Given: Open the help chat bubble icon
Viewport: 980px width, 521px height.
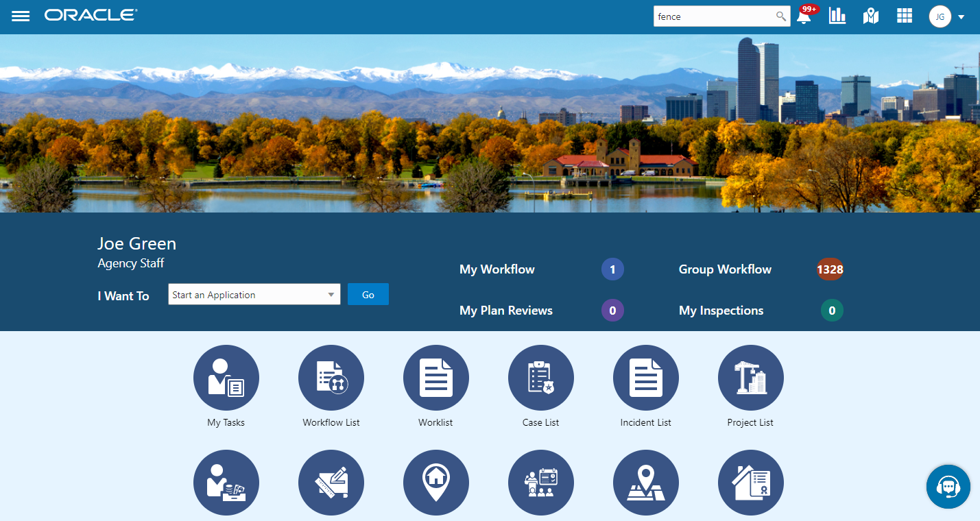Looking at the screenshot, I should tap(948, 487).
